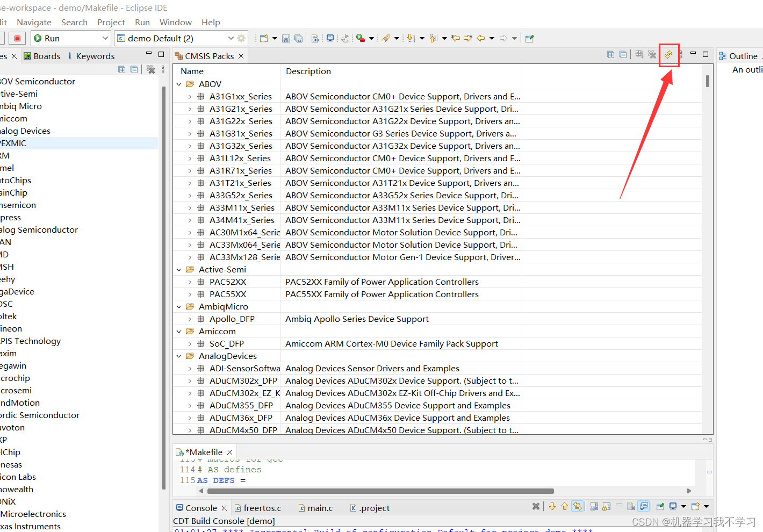Go to Next Annotation toolbar icon
Viewport: 763px width, 532px height.
pyautogui.click(x=411, y=38)
